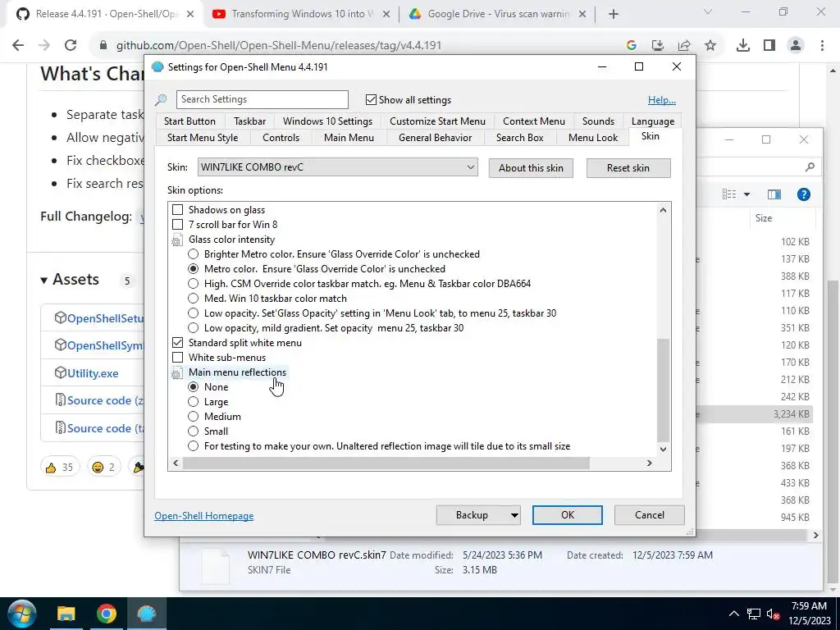The image size is (840, 630).
Task: Open Open-Shell Homepage link
Action: tap(204, 516)
